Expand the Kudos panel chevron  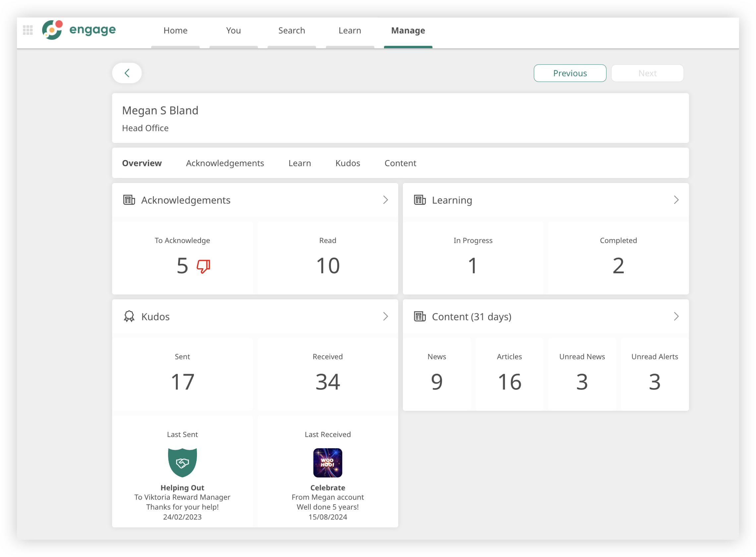(385, 316)
